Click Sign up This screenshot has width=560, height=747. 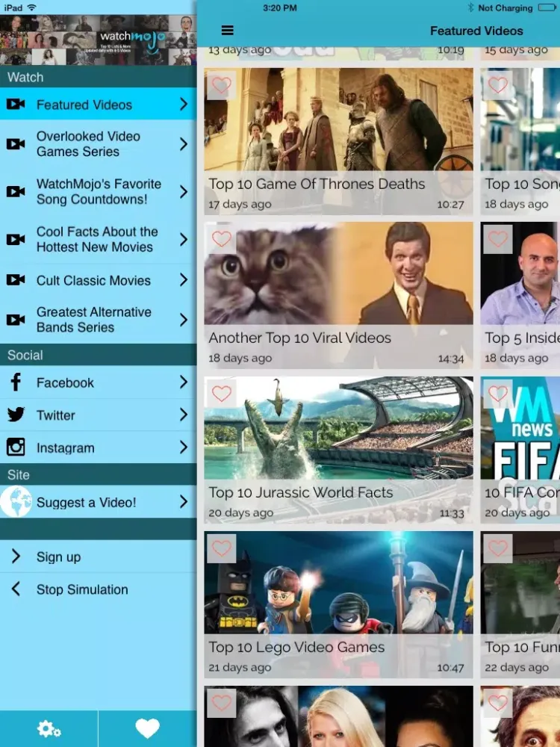[x=98, y=556]
